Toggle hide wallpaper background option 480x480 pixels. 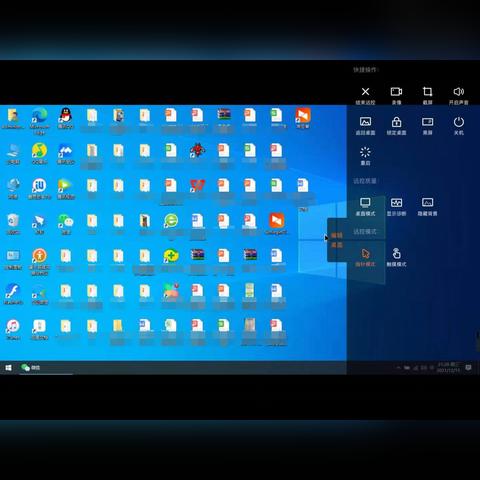coord(427,206)
